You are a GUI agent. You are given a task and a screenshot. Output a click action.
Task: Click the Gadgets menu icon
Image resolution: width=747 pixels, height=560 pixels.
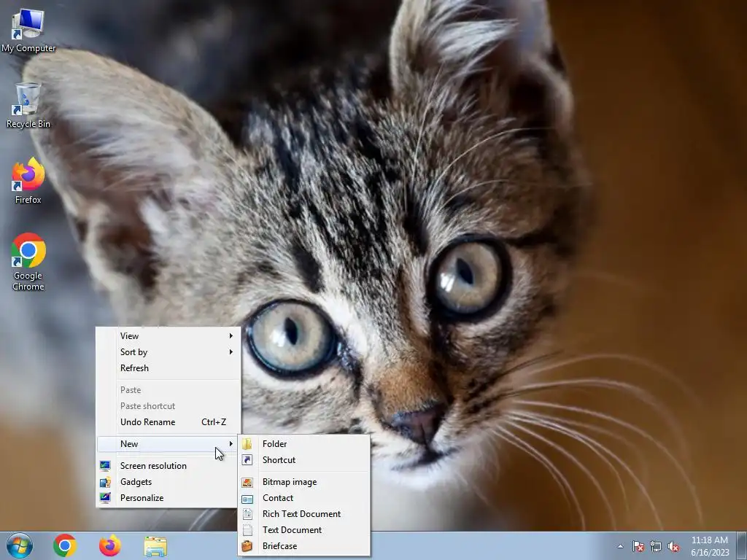tap(105, 482)
